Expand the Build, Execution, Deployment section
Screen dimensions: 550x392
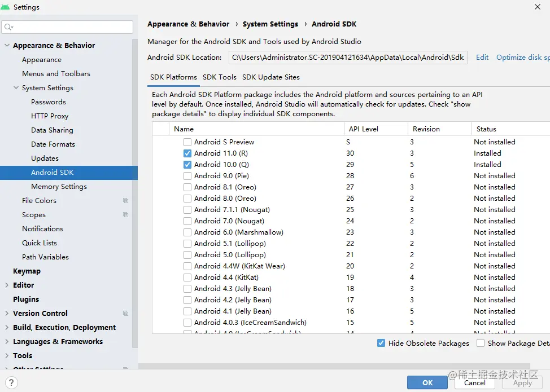pyautogui.click(x=7, y=327)
